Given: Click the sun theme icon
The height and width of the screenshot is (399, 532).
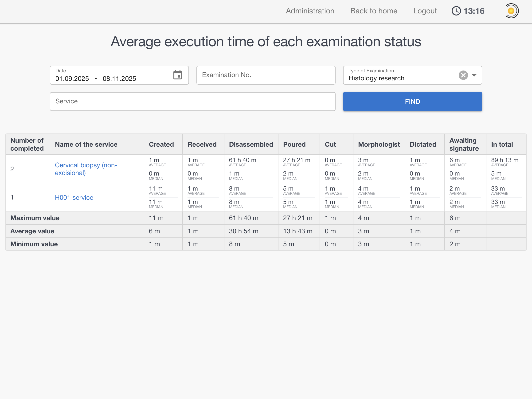Looking at the screenshot, I should tap(511, 11).
